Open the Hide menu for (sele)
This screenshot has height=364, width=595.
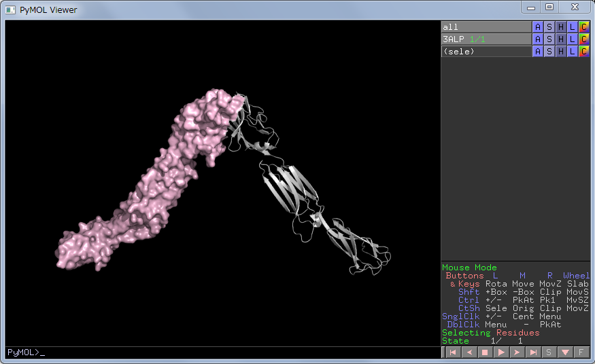pos(561,52)
